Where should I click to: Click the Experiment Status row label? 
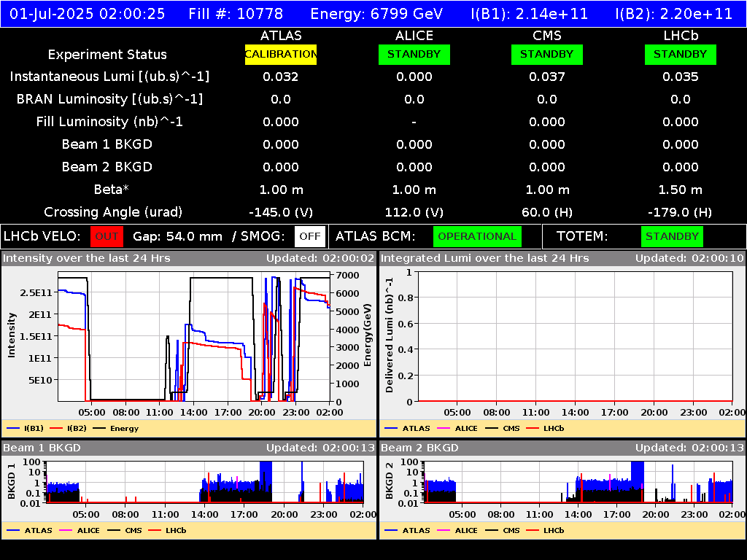click(107, 55)
